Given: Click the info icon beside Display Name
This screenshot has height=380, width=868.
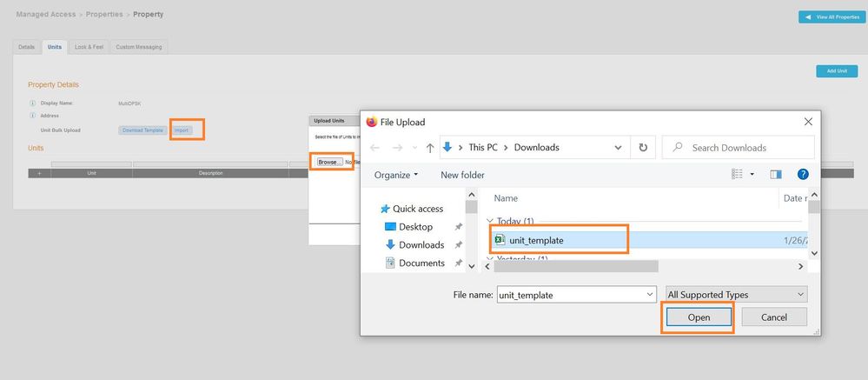Looking at the screenshot, I should [x=32, y=103].
